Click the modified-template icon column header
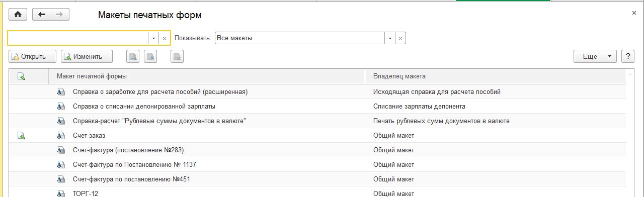 coord(21,76)
